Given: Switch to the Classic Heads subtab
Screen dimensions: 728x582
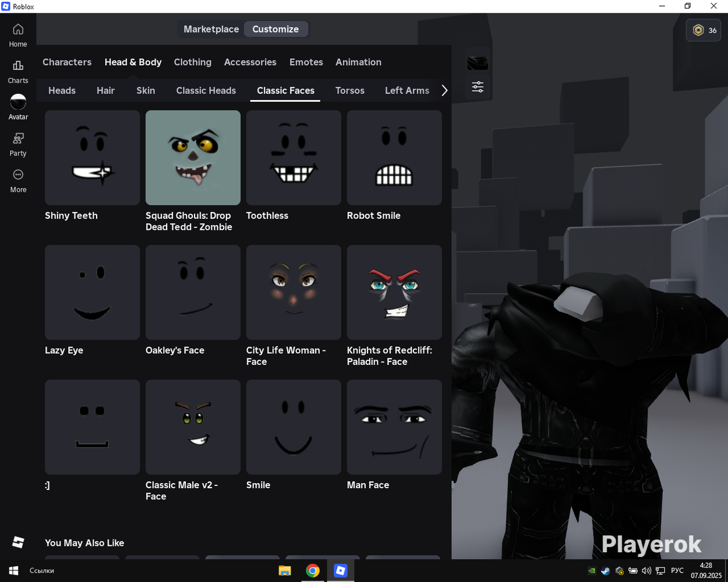Looking at the screenshot, I should pyautogui.click(x=206, y=90).
